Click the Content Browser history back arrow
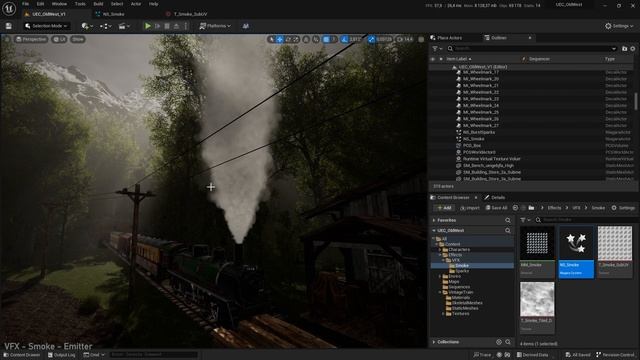640x360 pixels. 515,208
